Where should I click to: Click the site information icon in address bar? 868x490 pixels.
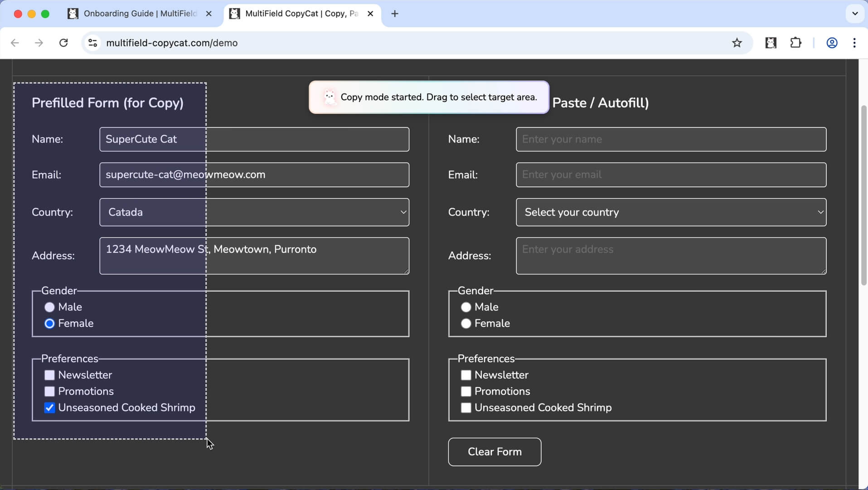pos(92,43)
